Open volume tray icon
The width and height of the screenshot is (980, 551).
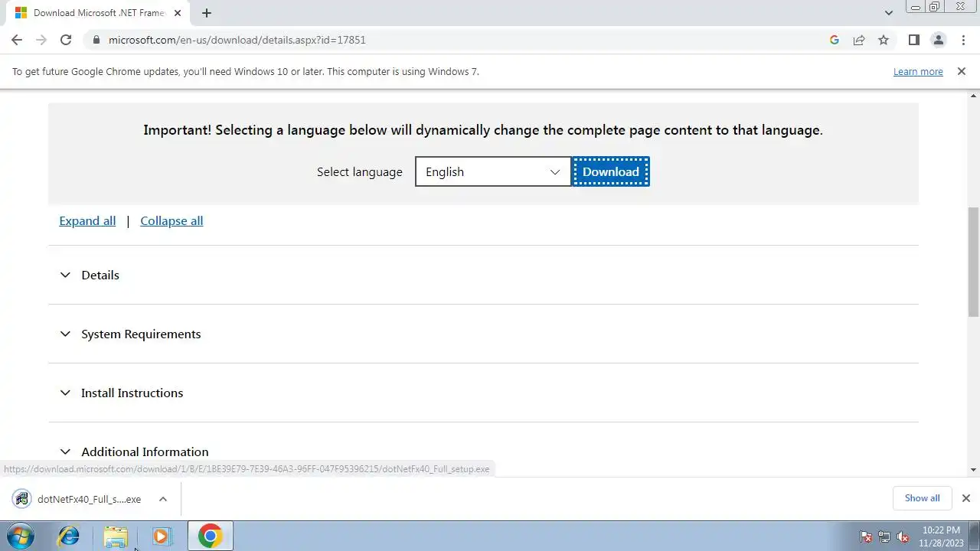pos(903,536)
